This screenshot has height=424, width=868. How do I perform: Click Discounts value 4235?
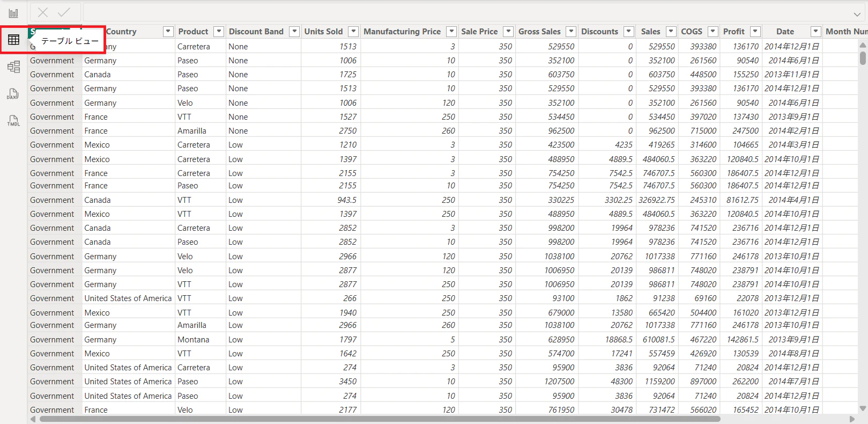[624, 145]
